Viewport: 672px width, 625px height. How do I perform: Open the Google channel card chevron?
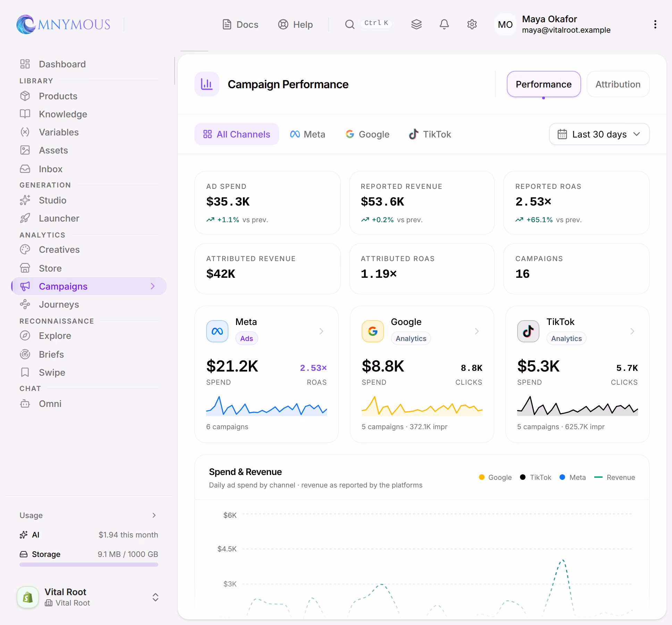point(477,331)
